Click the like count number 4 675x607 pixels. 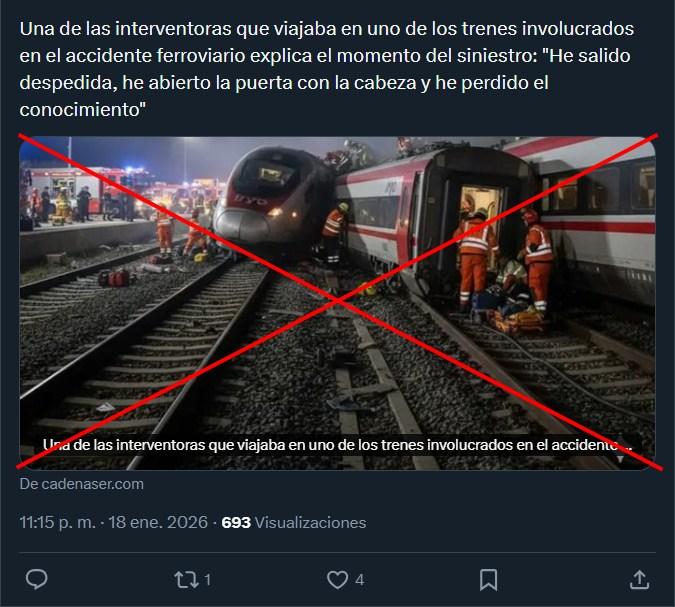pyautogui.click(x=359, y=580)
